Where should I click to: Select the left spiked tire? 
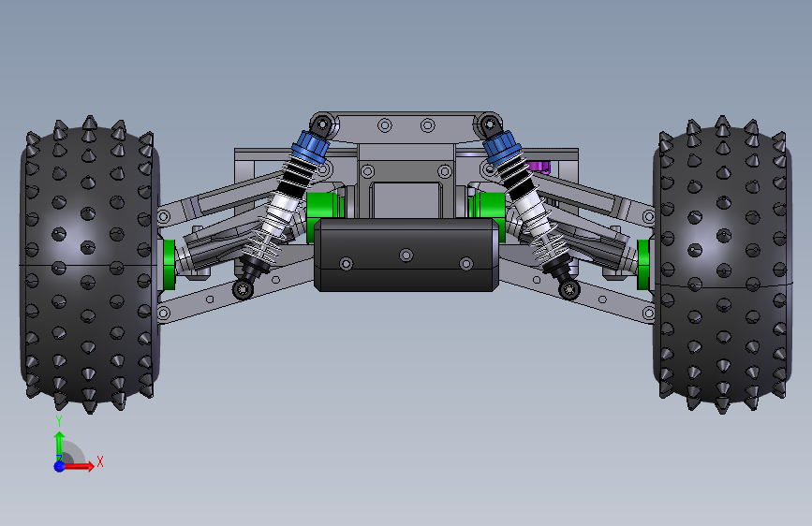(89, 264)
